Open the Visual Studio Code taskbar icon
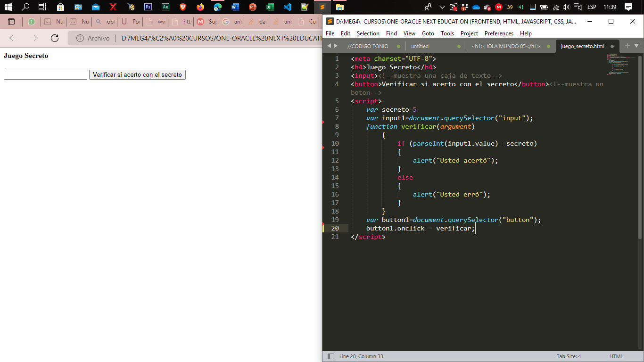Image resolution: width=644 pixels, height=362 pixels. click(288, 7)
